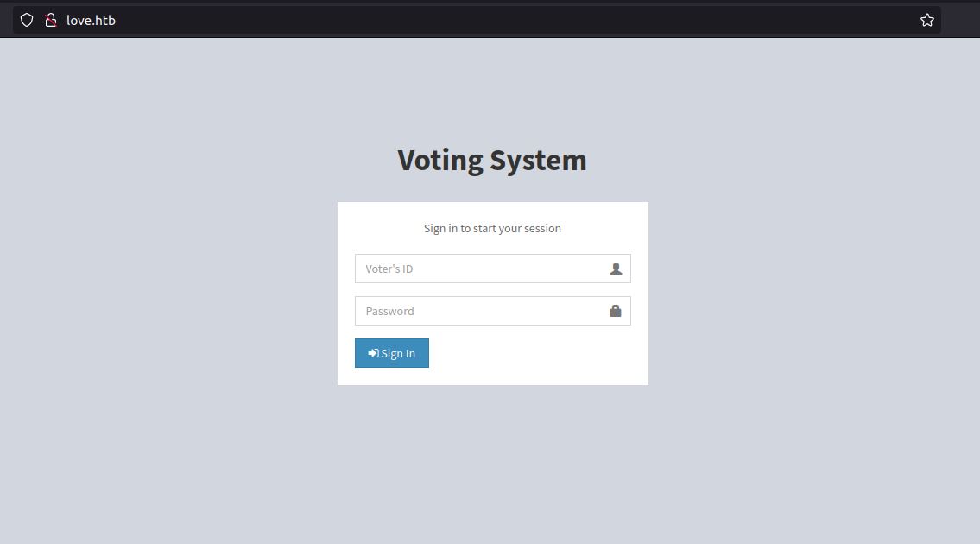Click the "Password" placeholder text
980x544 pixels.
[x=390, y=311]
